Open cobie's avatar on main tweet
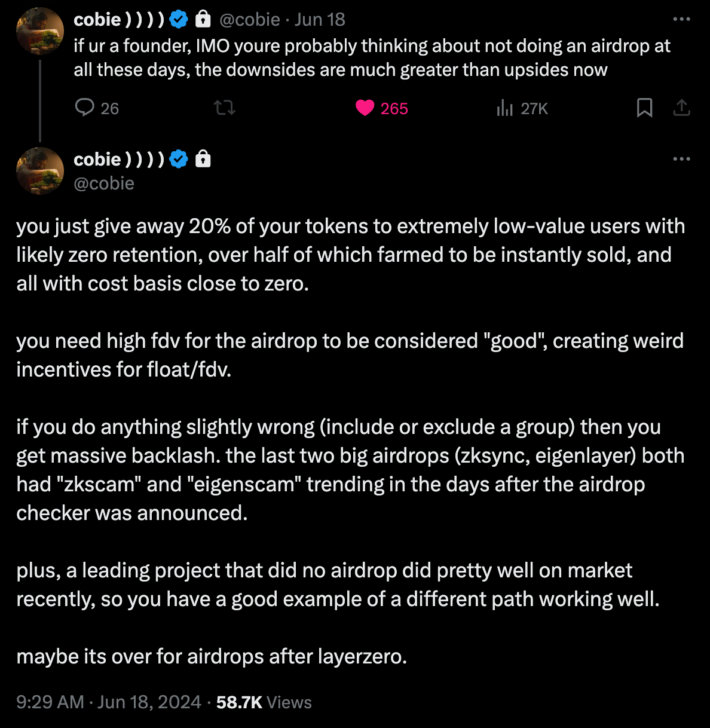The image size is (710, 728). [40, 171]
